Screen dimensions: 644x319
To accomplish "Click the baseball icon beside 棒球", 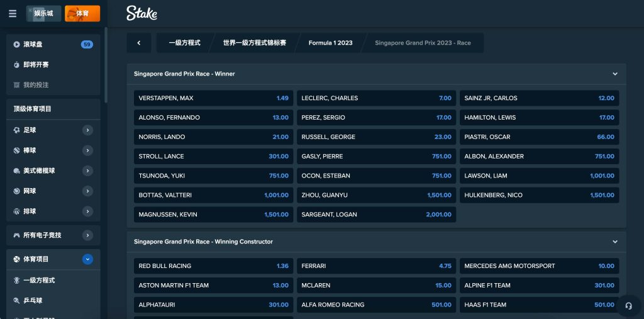I will [x=16, y=150].
